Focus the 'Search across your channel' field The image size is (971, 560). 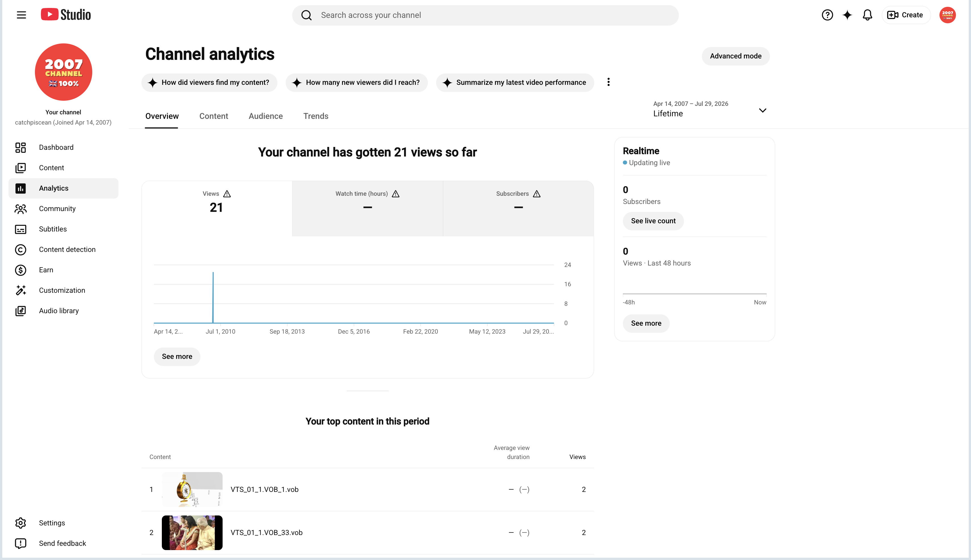(485, 15)
